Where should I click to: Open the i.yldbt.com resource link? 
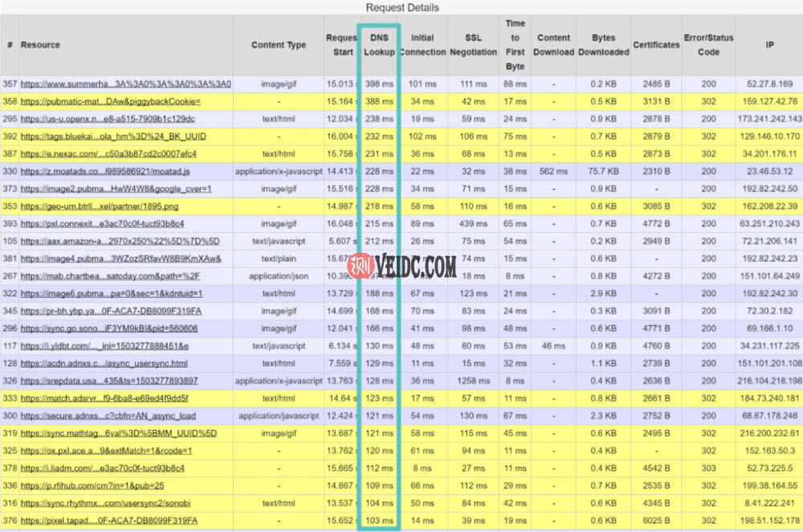[104, 346]
